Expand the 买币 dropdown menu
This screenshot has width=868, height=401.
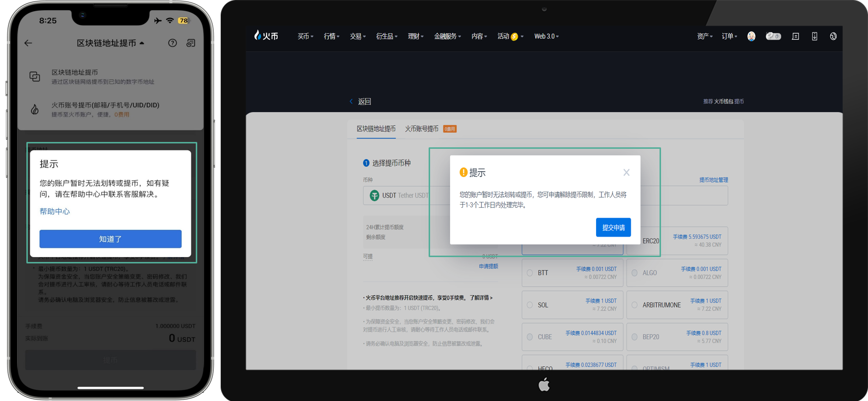305,36
